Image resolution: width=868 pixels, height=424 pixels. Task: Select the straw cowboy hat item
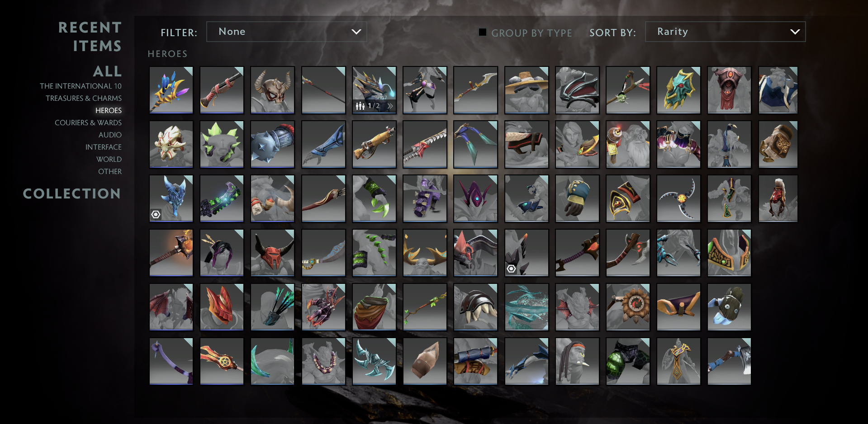click(x=526, y=90)
